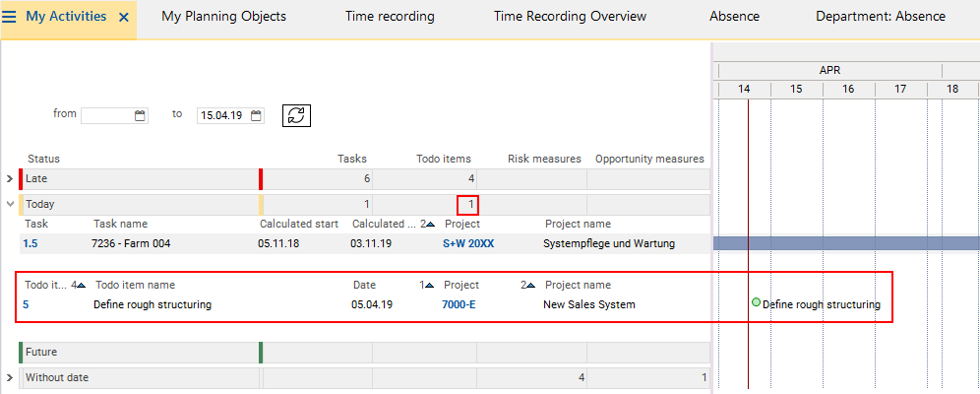Click the Task column header

click(36, 224)
